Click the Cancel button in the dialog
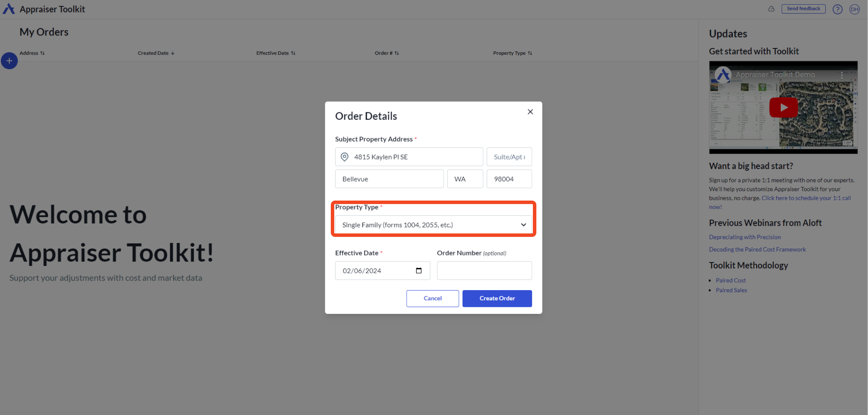868x415 pixels. (x=433, y=298)
